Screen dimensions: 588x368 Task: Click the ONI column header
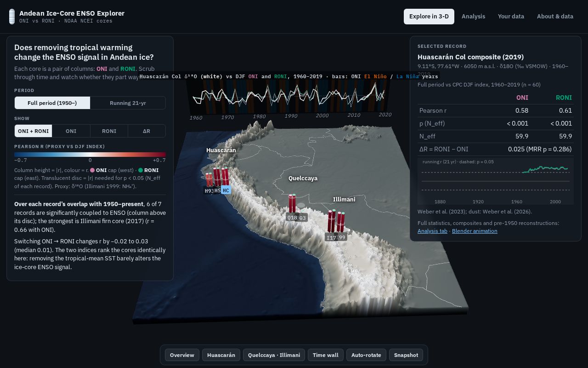click(x=522, y=98)
